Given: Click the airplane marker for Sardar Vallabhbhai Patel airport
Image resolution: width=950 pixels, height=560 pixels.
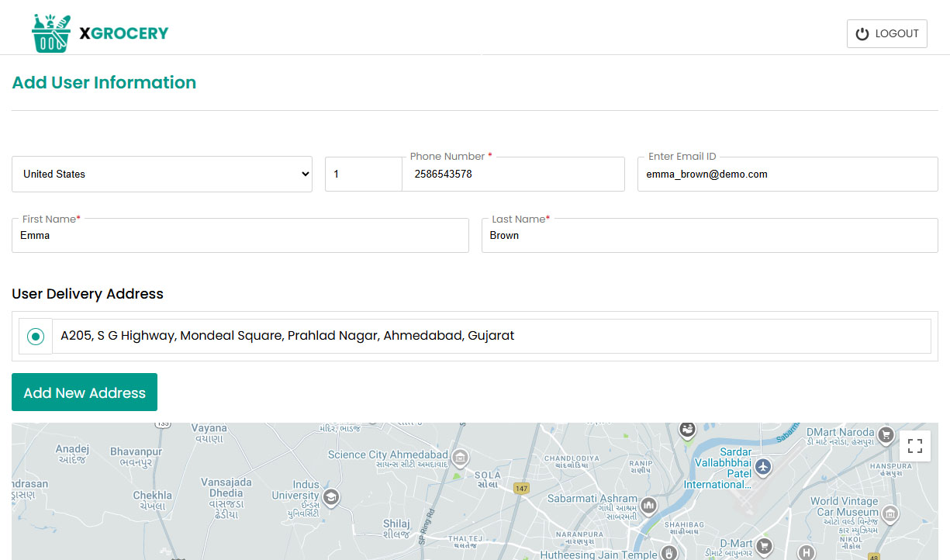Looking at the screenshot, I should [x=762, y=468].
